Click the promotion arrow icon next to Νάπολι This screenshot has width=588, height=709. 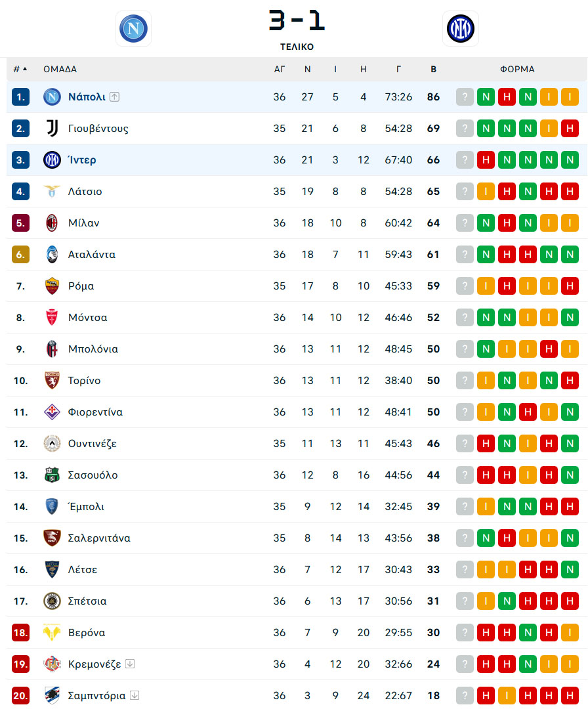click(115, 97)
